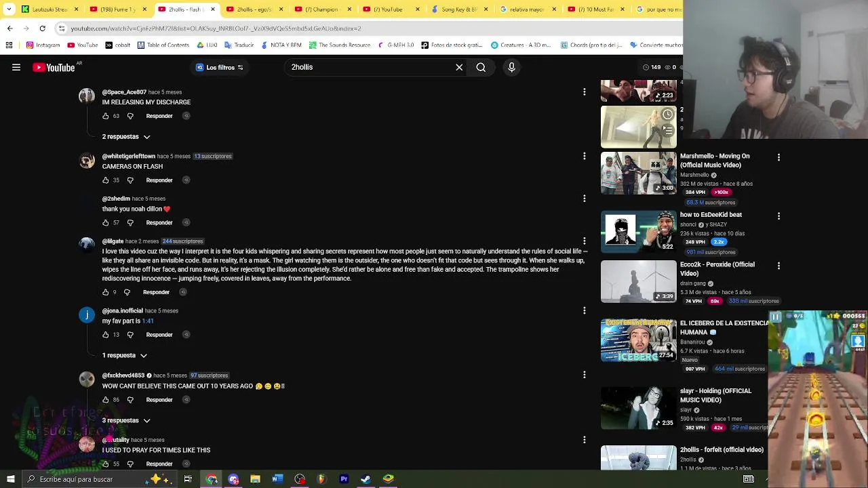The image size is (868, 488).
Task: Dislike the comment by @Space_Ace807
Action: tap(130, 116)
